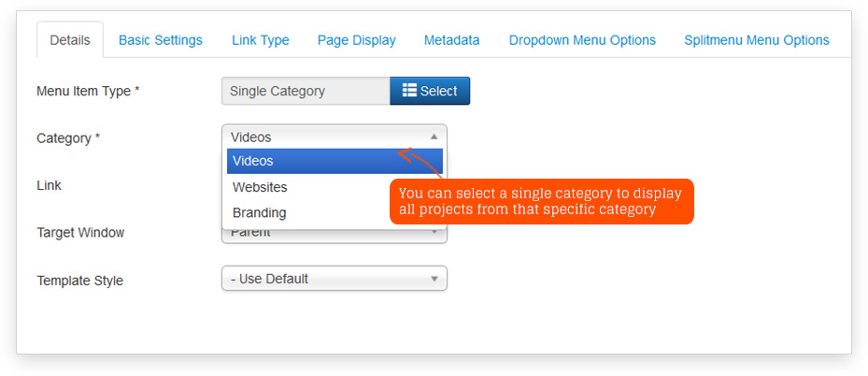Viewport: 868px width, 376px height.
Task: Click the grid-icon Select button
Action: click(430, 91)
